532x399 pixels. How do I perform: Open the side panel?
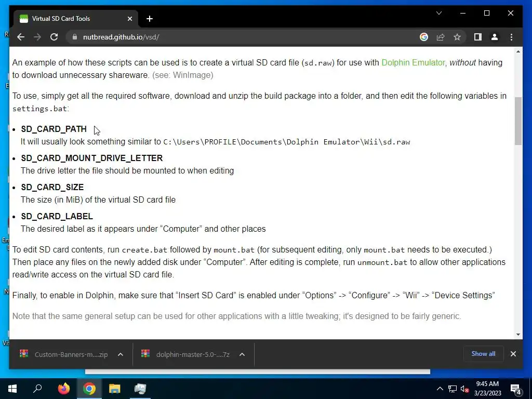point(478,37)
